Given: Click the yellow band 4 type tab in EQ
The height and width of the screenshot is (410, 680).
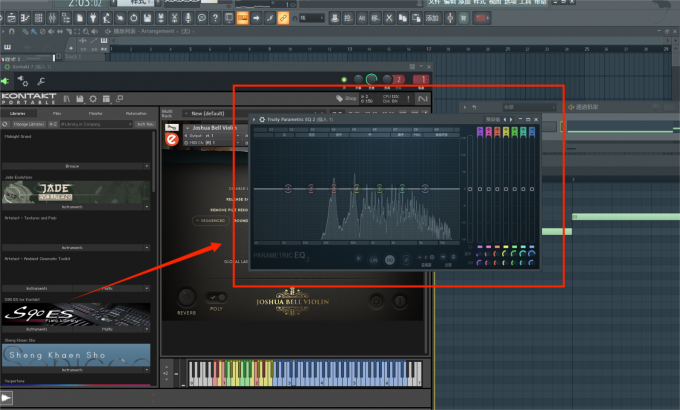Looking at the screenshot, I should coord(506,132).
